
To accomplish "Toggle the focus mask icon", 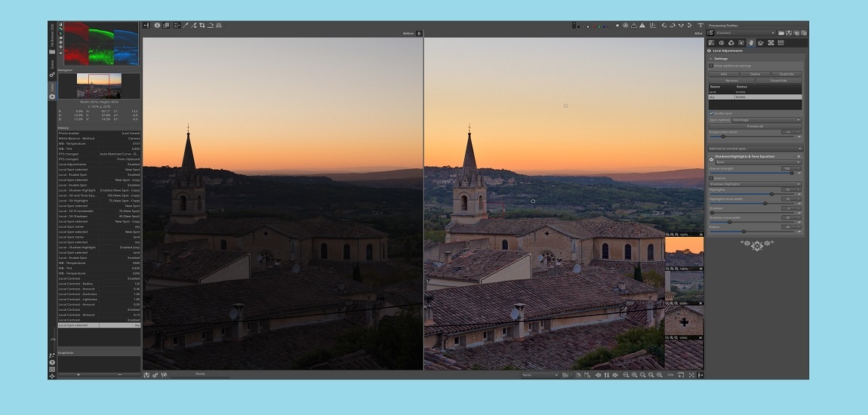I will pyautogui.click(x=626, y=26).
